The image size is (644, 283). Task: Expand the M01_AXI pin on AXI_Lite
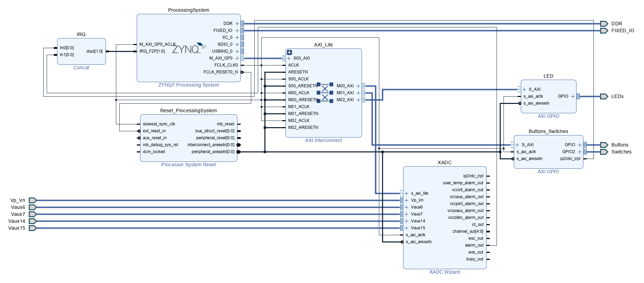tap(358, 93)
